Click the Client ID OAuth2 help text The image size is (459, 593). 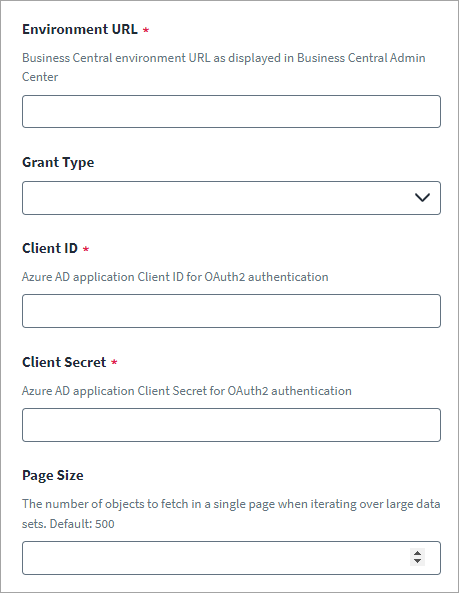(175, 277)
